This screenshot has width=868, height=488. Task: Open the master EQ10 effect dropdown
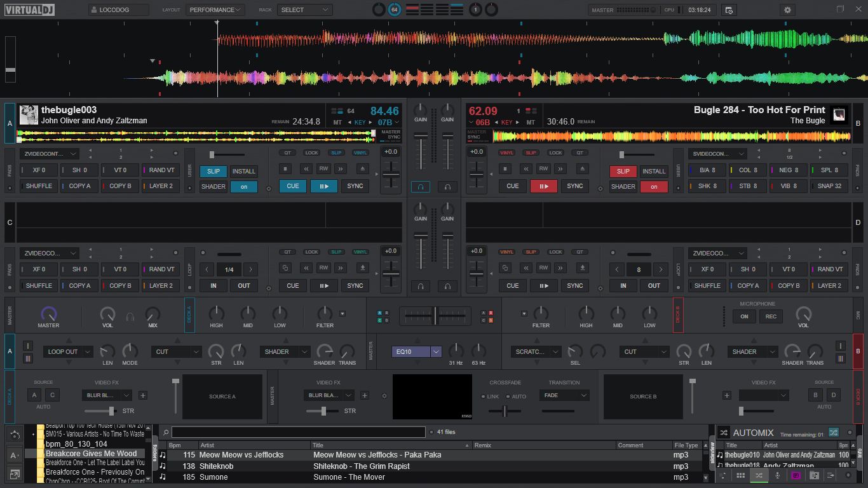coord(417,351)
